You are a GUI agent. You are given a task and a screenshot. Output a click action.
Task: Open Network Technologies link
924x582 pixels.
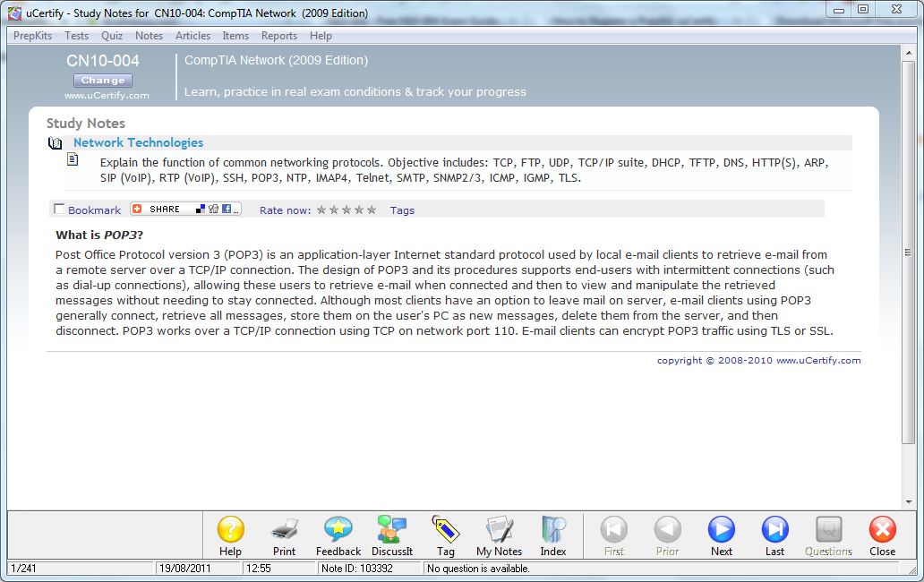(139, 142)
